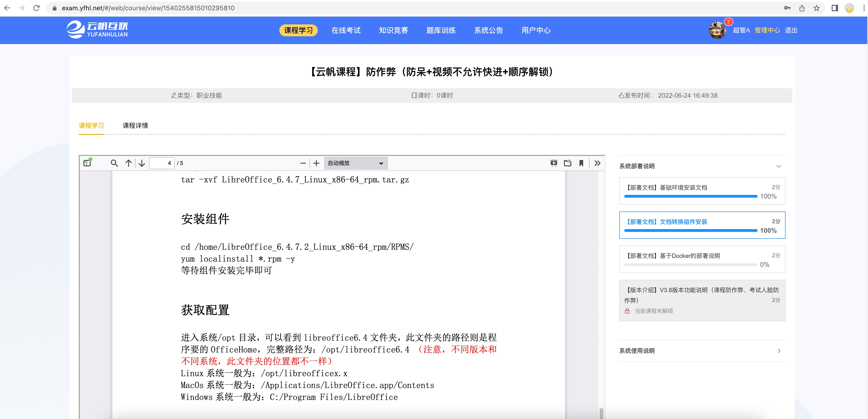This screenshot has height=419, width=868.
Task: Open the Chrome three-dot menu
Action: pos(864,8)
